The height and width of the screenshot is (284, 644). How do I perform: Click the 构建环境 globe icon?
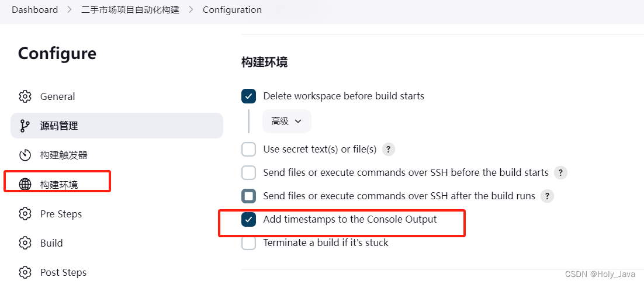[25, 185]
